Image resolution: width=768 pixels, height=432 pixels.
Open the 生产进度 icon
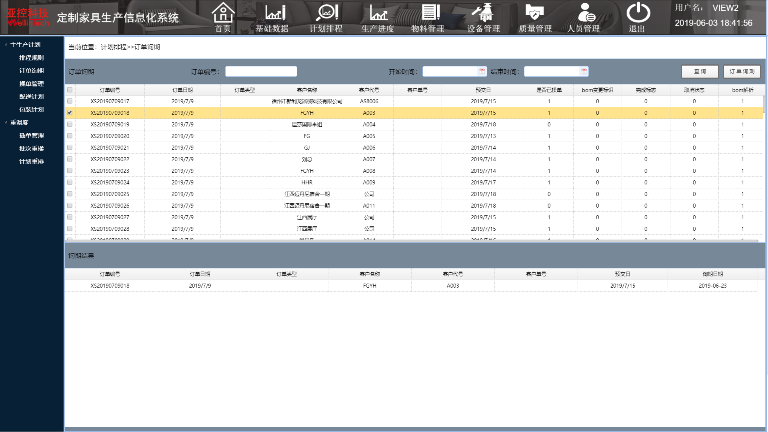379,12
